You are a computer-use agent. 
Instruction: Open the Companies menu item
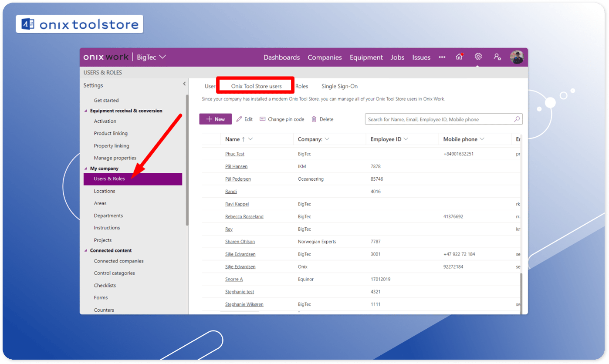coord(325,57)
